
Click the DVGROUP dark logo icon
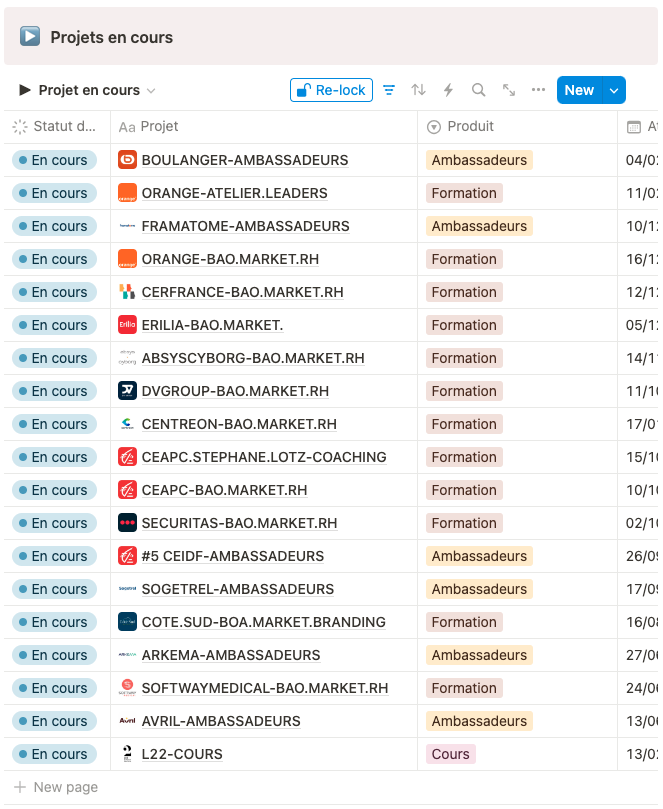point(127,391)
